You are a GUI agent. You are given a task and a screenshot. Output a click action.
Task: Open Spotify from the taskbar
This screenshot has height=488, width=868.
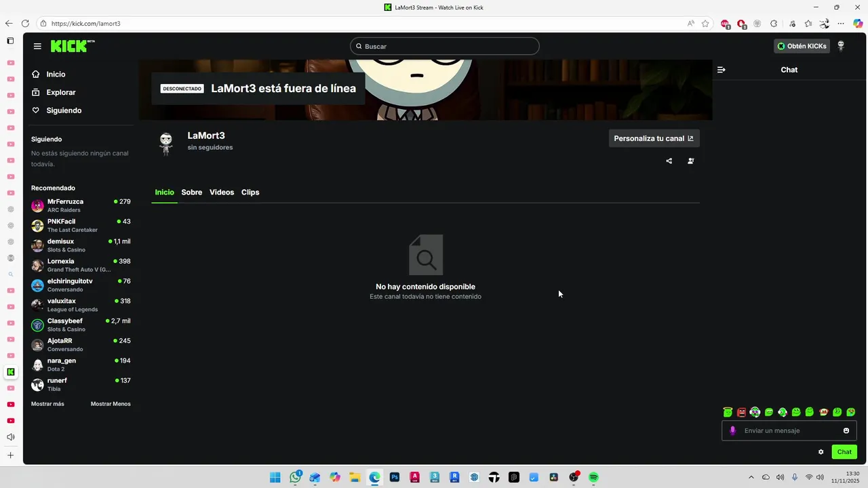coord(593,477)
